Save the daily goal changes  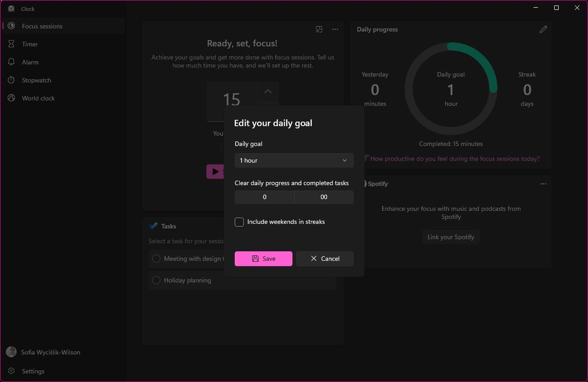(263, 259)
